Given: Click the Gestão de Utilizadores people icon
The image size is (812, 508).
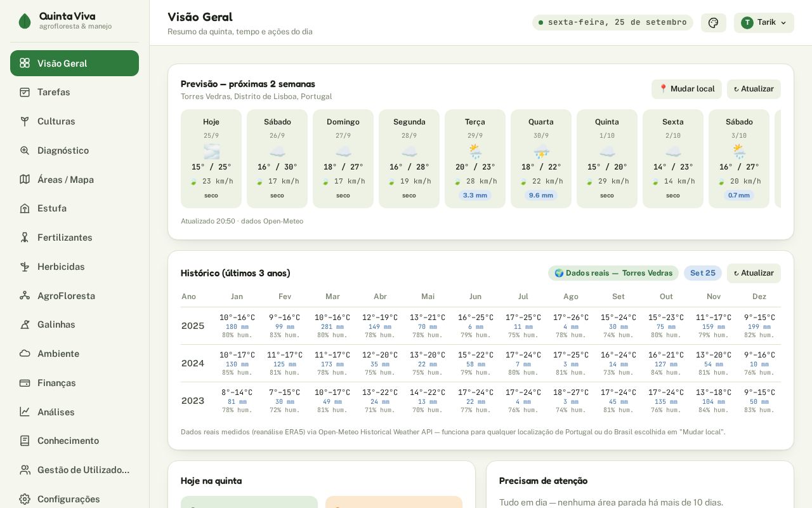Looking at the screenshot, I should point(25,470).
